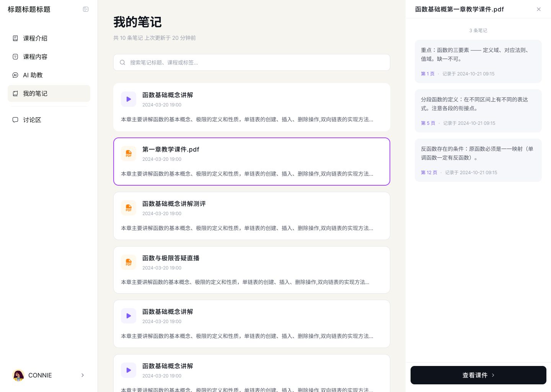Expand the CONNIE user menu chevron
Screen dimensions: 551x392
83,375
